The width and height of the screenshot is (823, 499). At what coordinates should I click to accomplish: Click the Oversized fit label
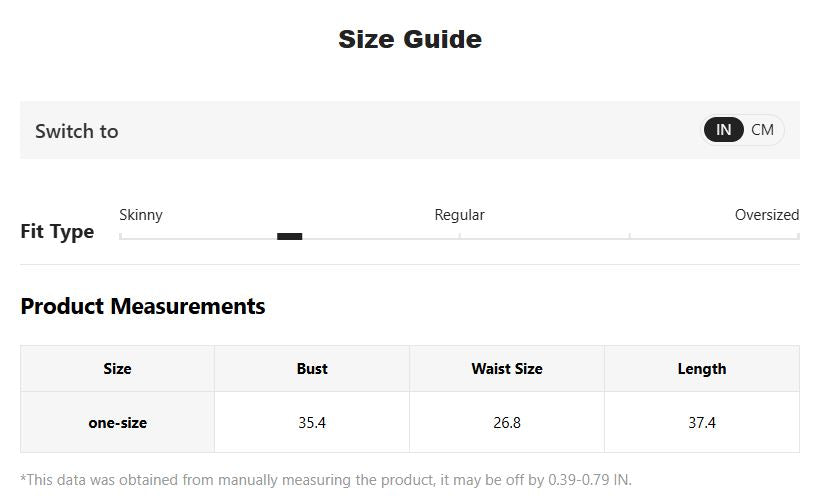click(767, 215)
